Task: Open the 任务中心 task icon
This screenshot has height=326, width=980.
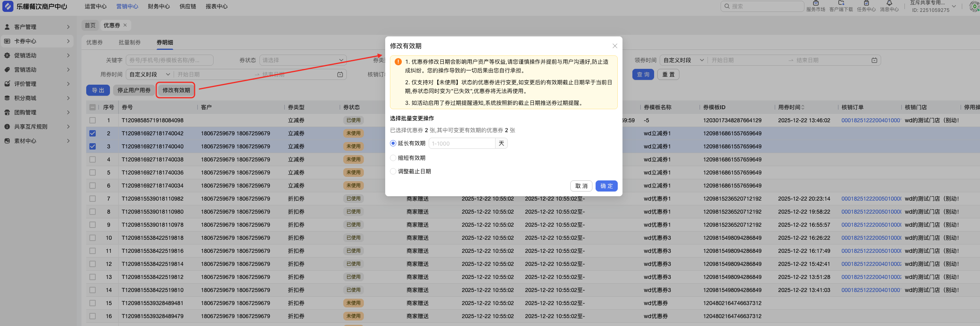Action: click(x=866, y=4)
